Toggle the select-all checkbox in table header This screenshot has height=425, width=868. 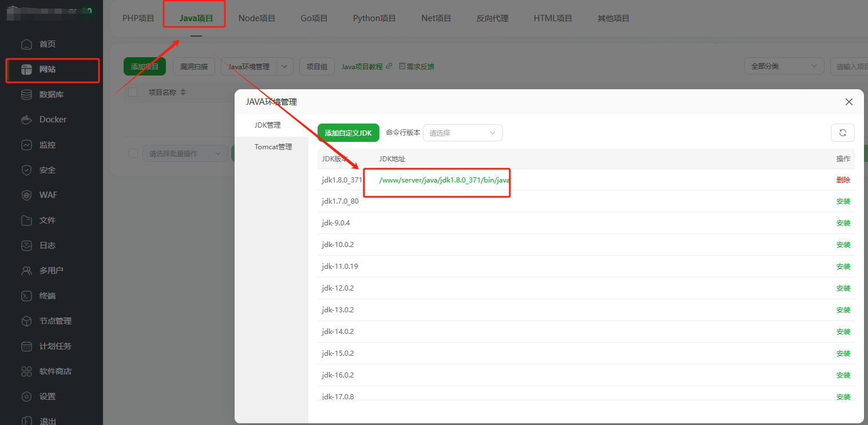pos(133,92)
